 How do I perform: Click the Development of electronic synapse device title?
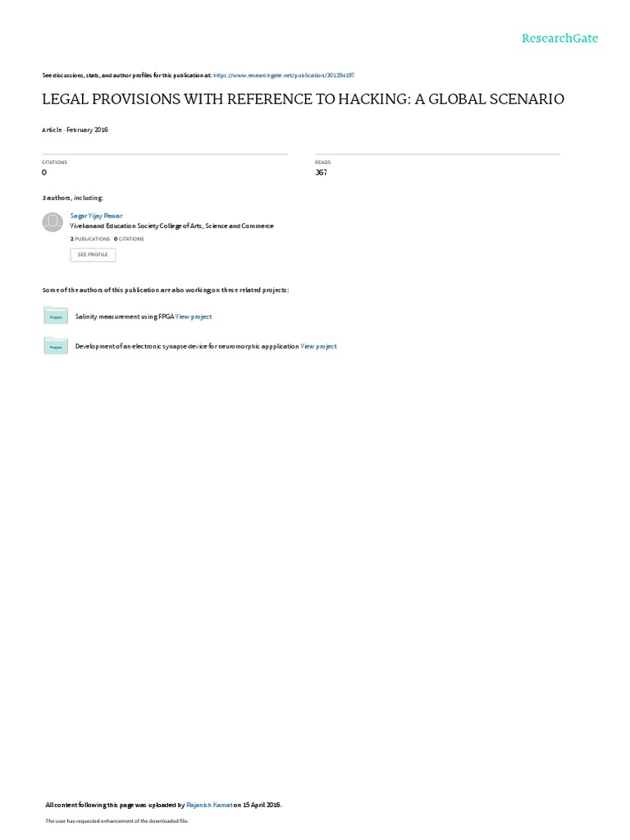coord(187,347)
